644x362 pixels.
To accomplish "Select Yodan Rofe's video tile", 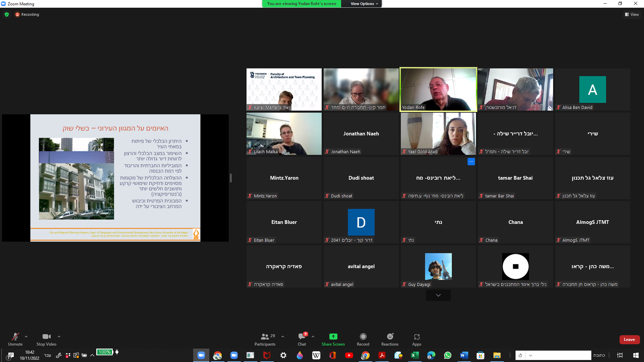I will point(438,89).
